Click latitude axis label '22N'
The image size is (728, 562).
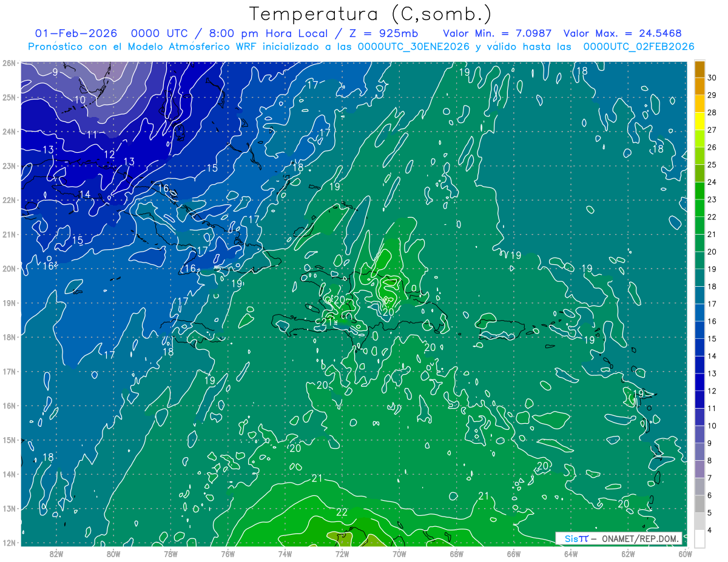[x=8, y=200]
